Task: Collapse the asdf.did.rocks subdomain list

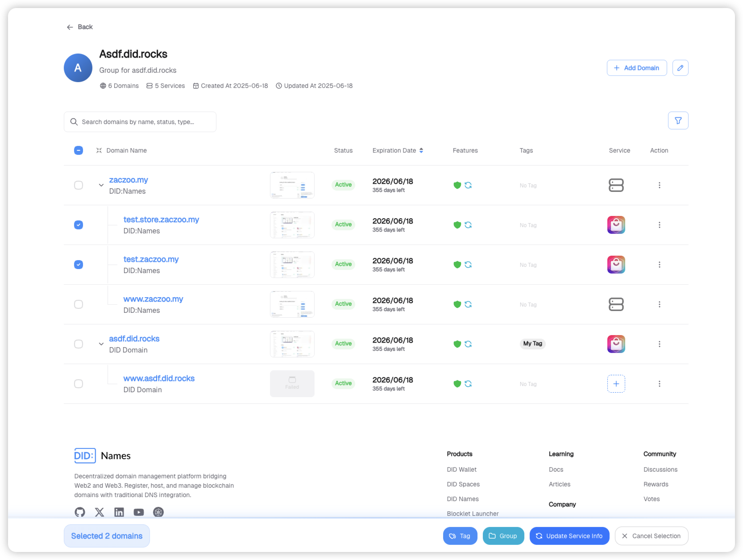Action: point(101,344)
